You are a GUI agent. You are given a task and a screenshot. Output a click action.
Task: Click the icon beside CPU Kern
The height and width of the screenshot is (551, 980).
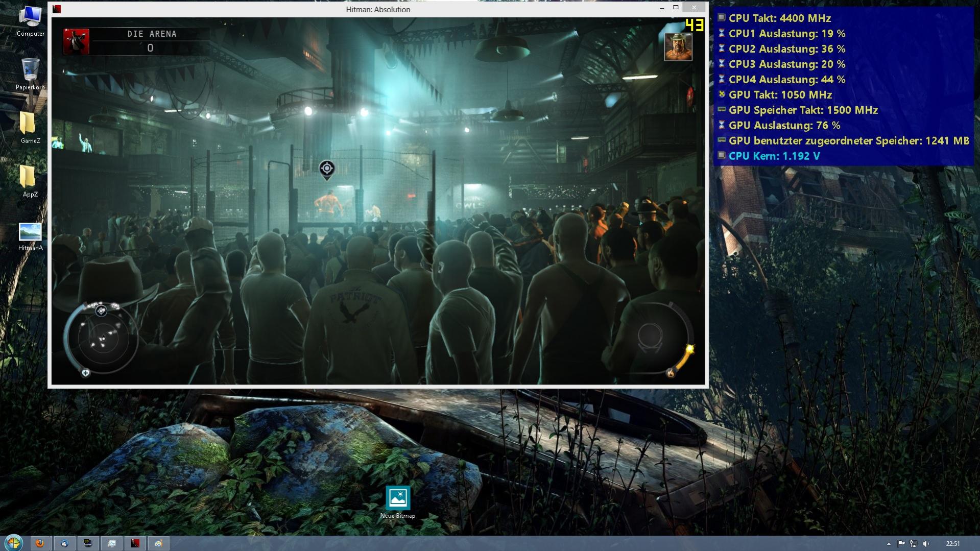pos(721,155)
